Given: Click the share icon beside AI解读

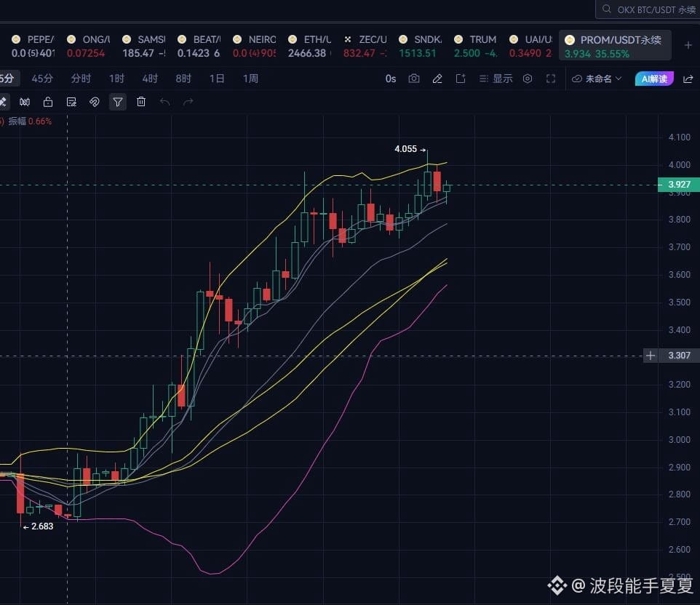Looking at the screenshot, I should click(x=688, y=79).
